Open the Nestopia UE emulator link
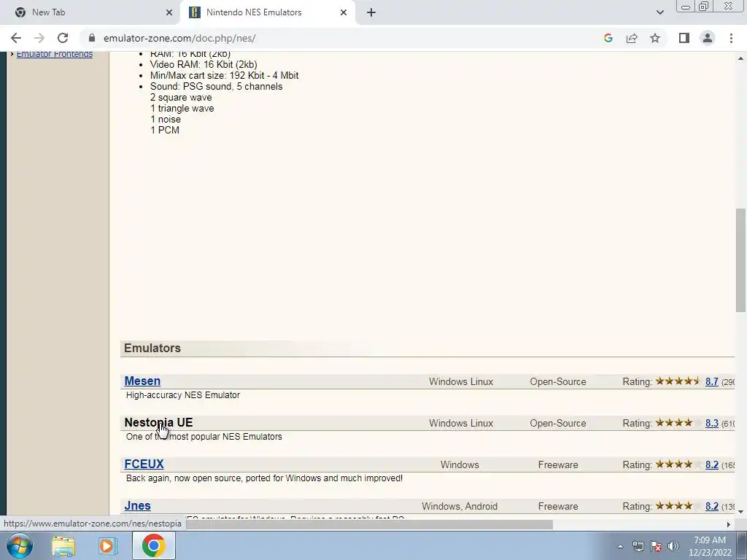This screenshot has height=560, width=747. [x=158, y=422]
